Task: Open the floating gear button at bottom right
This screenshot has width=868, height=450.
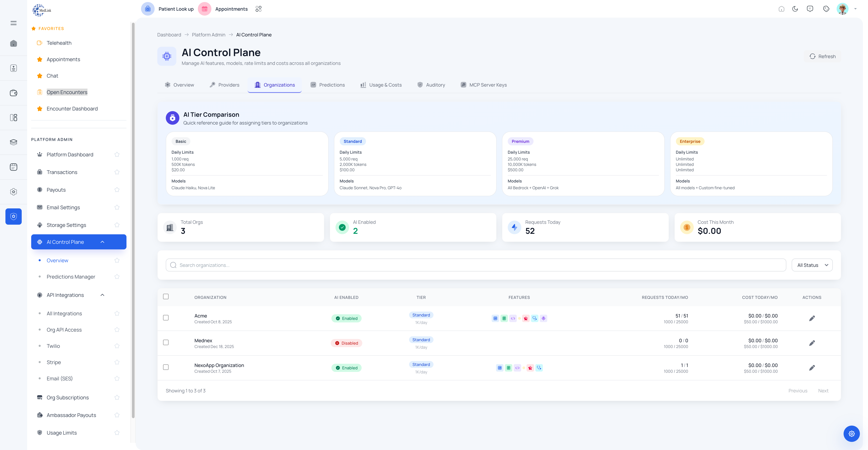Action: point(852,434)
